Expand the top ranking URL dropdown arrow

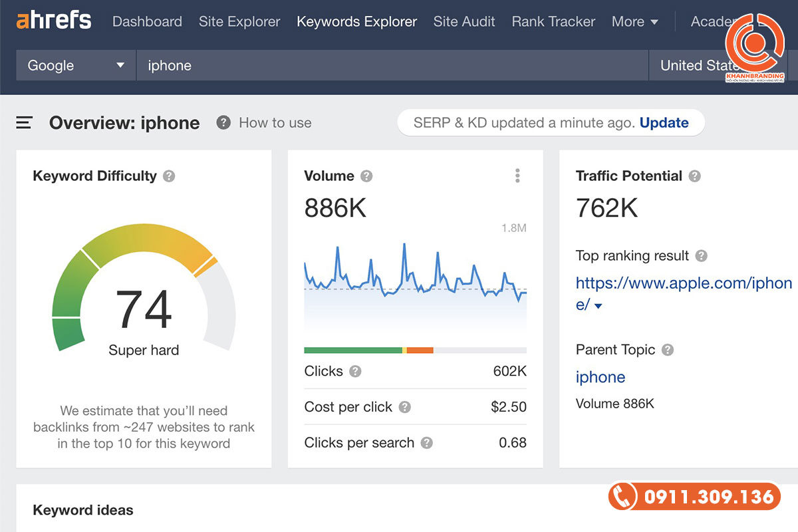click(x=598, y=306)
